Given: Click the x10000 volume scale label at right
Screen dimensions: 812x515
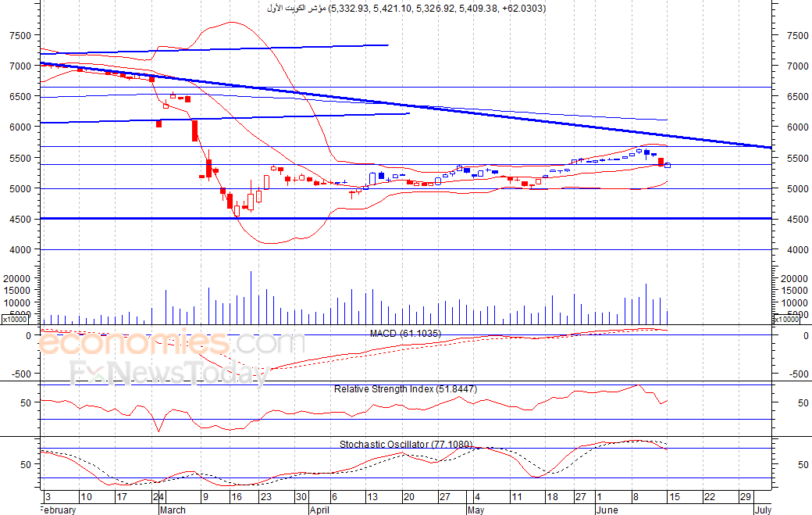Looking at the screenshot, I should [787, 319].
